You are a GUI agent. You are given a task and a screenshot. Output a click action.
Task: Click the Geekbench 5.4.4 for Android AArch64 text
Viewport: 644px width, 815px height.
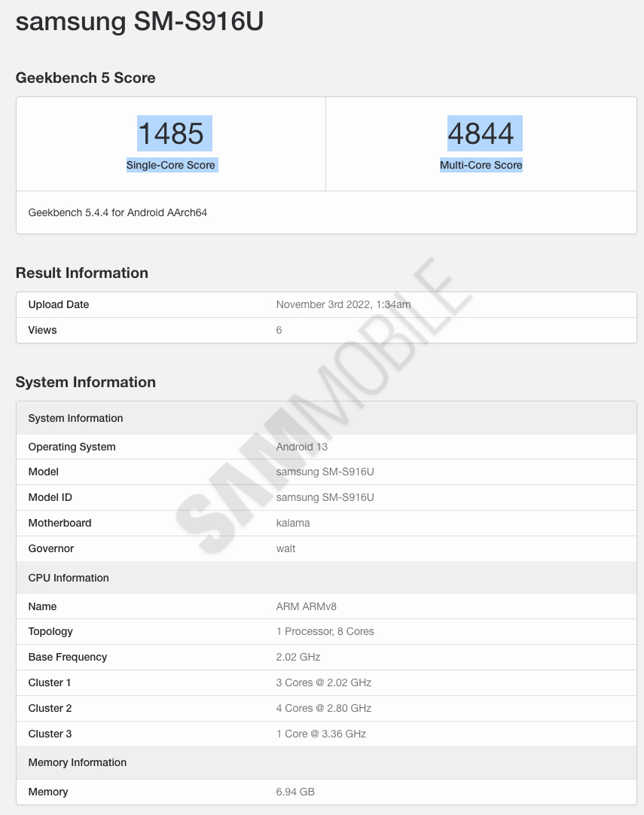[x=118, y=212]
